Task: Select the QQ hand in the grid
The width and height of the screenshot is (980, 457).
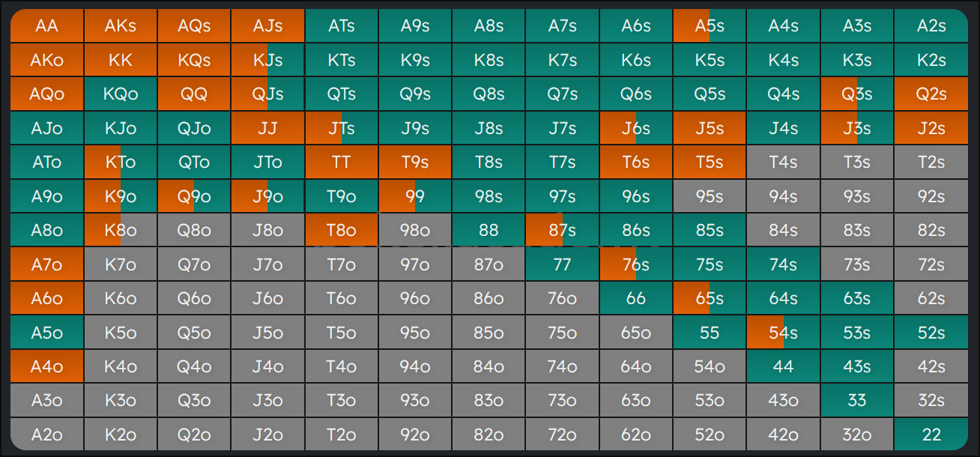Action: click(x=194, y=94)
